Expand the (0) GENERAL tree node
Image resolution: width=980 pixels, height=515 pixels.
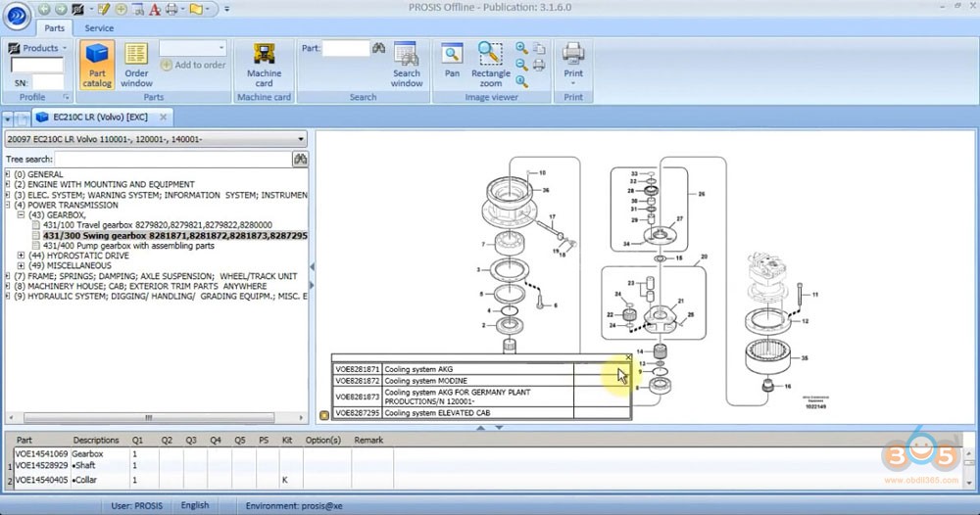point(8,175)
